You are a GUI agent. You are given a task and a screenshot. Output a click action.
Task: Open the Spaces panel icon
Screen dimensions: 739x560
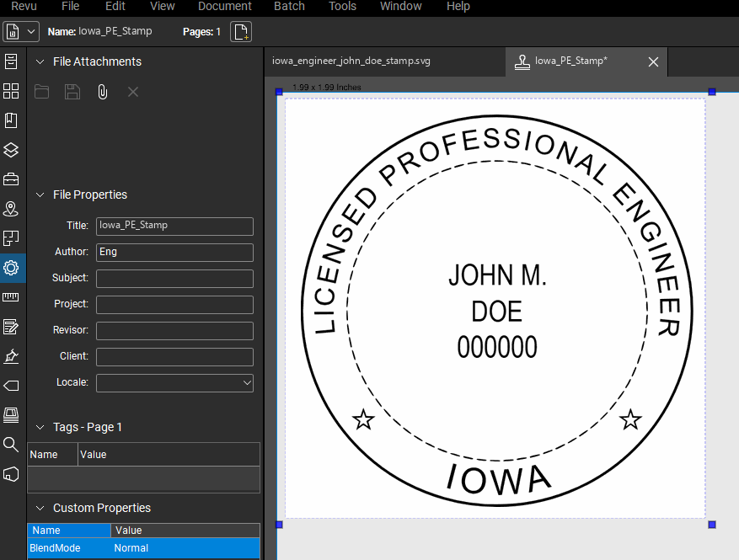click(11, 238)
